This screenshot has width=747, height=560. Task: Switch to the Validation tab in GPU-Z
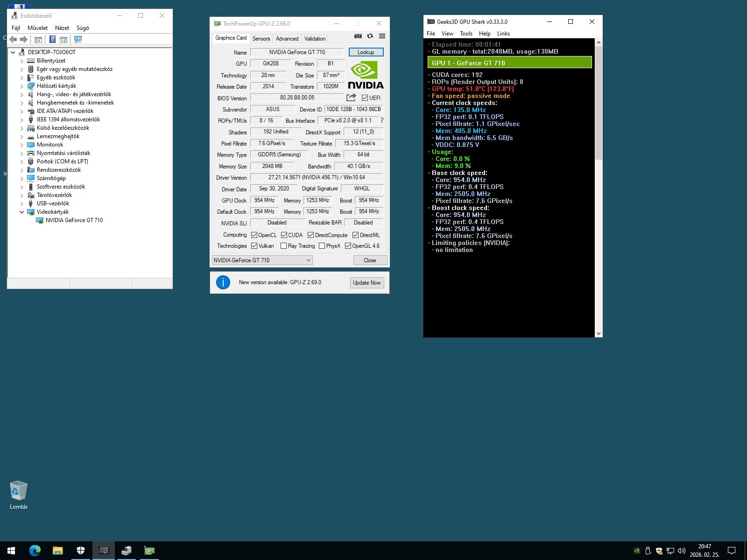click(315, 39)
